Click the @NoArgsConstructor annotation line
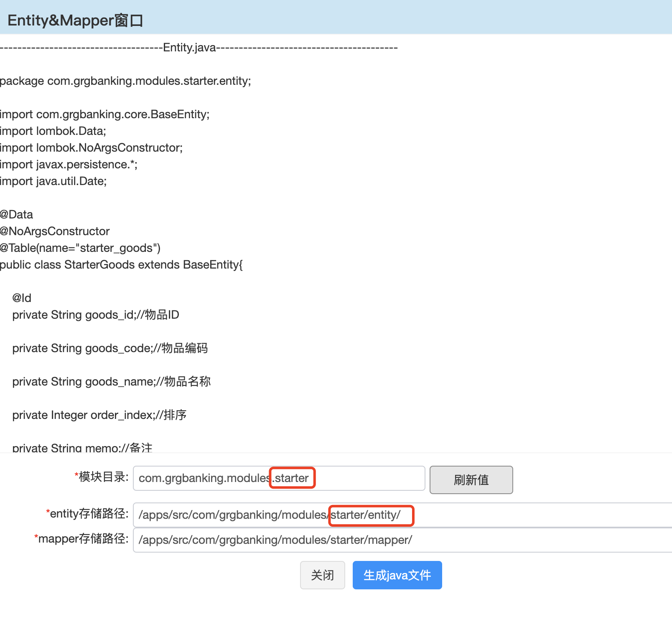The width and height of the screenshot is (672, 619). click(55, 231)
